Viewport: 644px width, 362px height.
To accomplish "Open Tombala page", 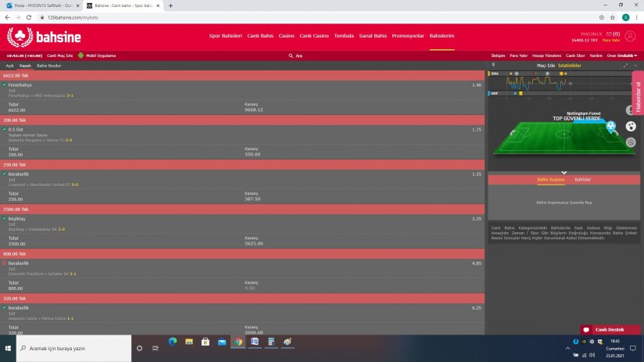I will click(344, 36).
